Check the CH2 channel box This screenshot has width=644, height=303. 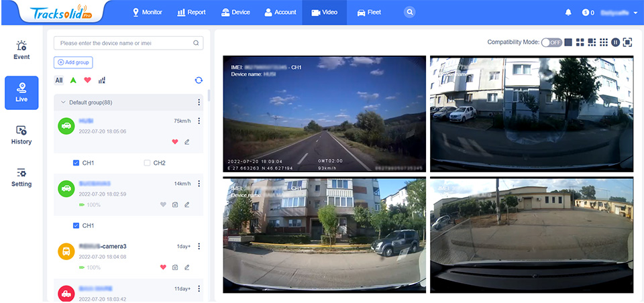pos(147,163)
